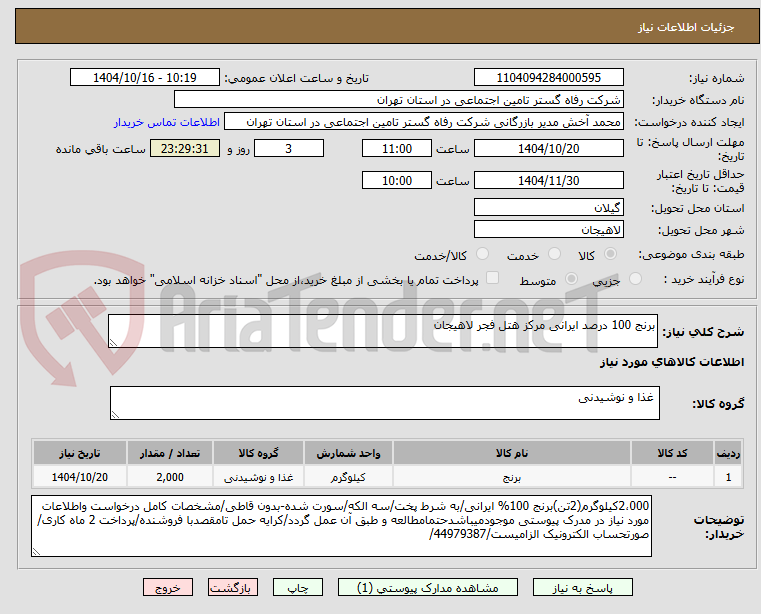The width and height of the screenshot is (761, 614).
Task: Click the response deadline date 1404/10/20 field
Action: tap(548, 149)
